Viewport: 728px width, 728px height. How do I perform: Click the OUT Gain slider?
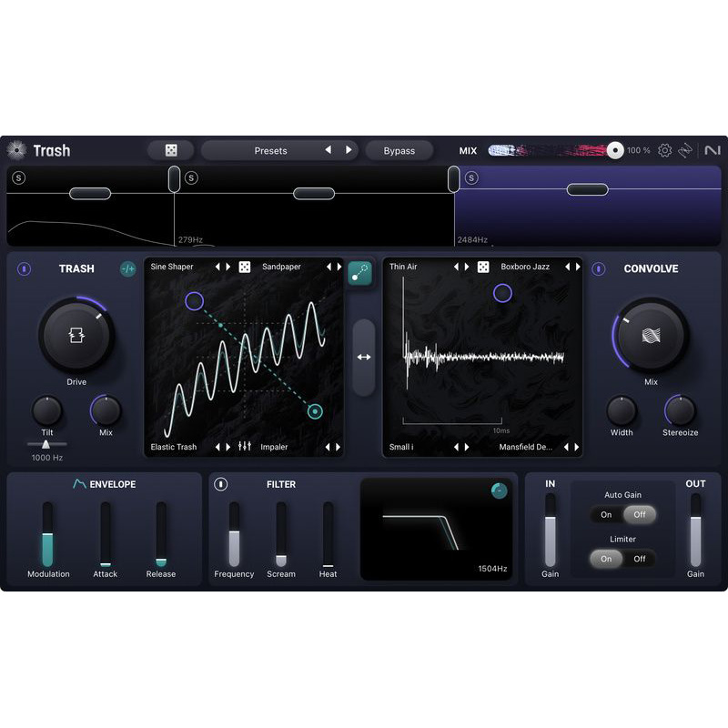pos(695,530)
